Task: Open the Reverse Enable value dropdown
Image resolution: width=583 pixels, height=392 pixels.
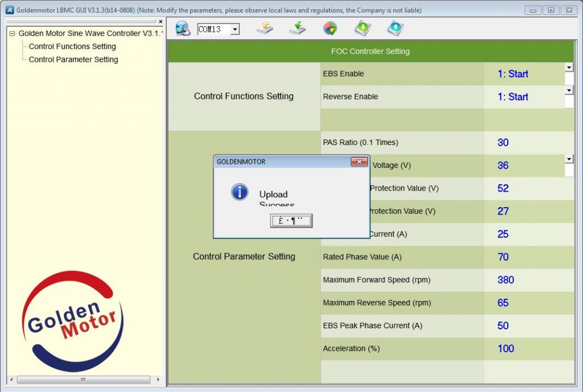Action: tap(569, 90)
